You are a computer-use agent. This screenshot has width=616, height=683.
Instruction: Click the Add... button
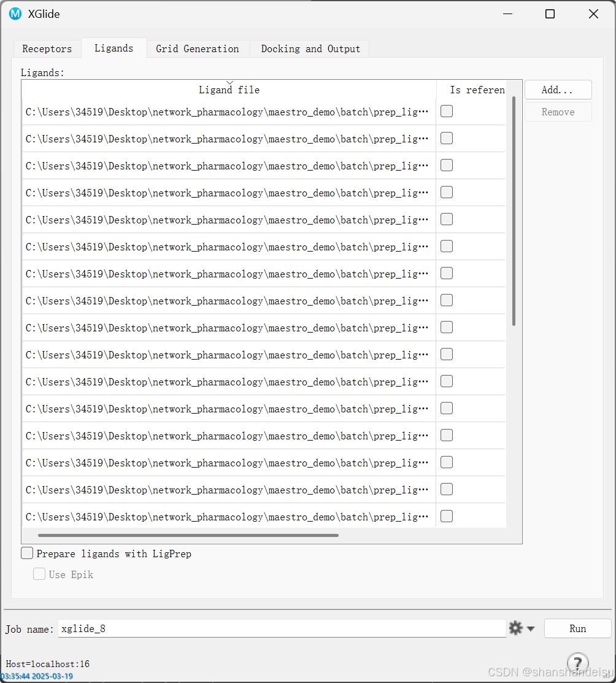(x=558, y=90)
